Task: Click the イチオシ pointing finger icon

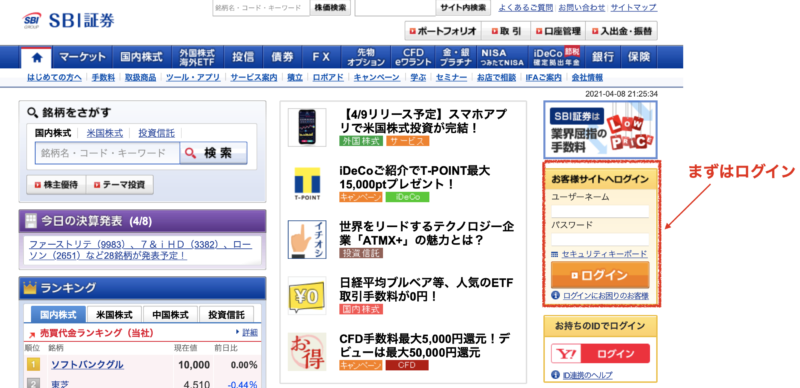Action: click(307, 239)
